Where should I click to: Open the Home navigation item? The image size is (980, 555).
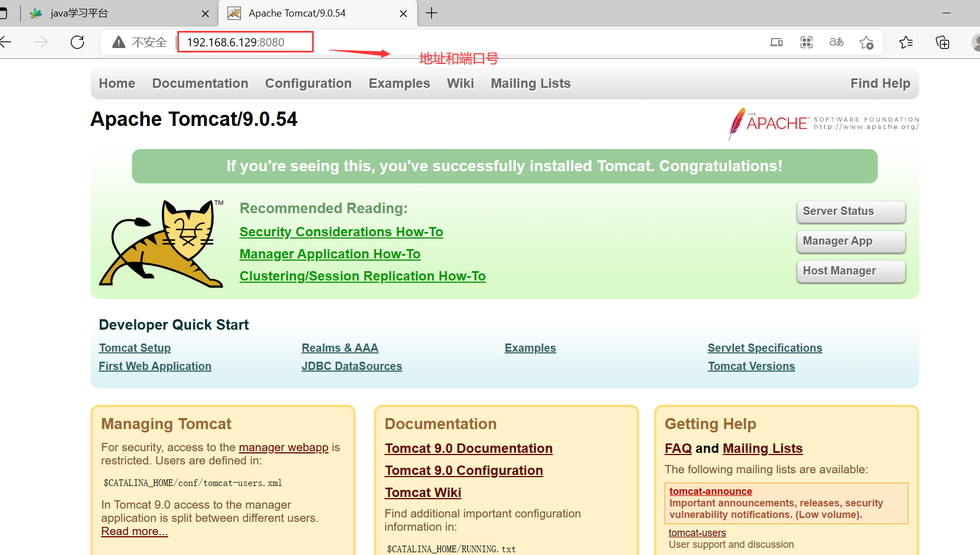(117, 83)
